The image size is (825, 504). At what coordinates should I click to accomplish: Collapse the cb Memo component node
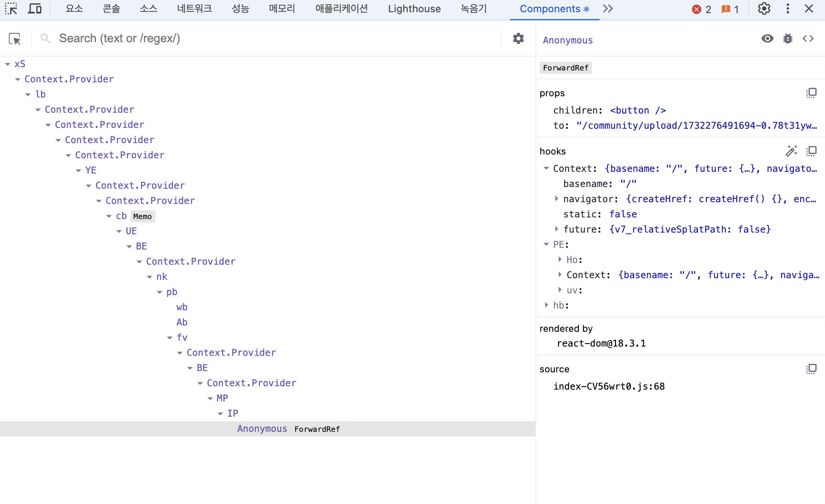109,216
